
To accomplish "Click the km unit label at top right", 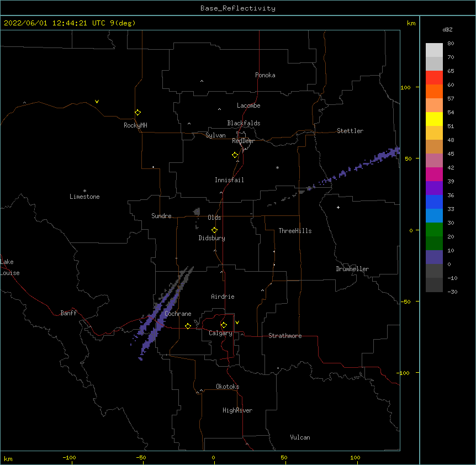I will 411,23.
